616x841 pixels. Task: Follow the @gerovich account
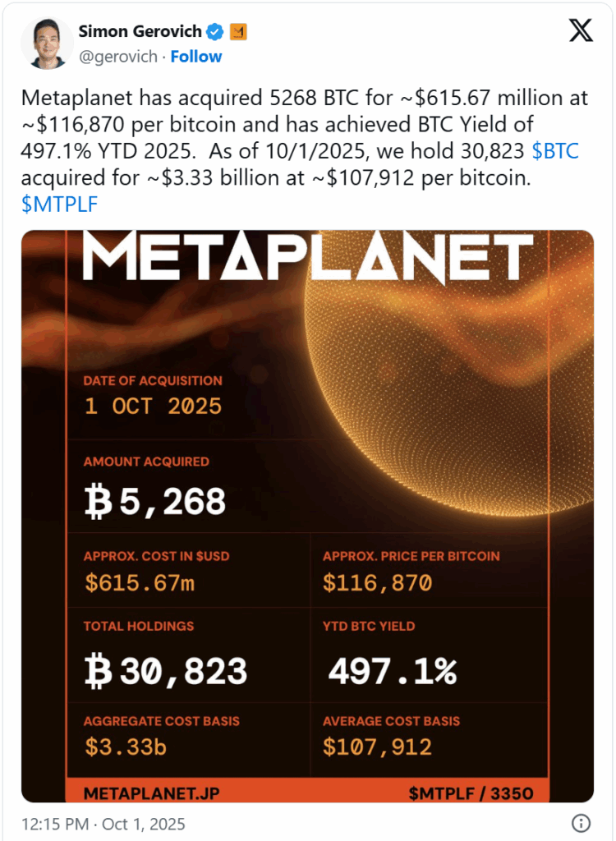click(x=196, y=57)
